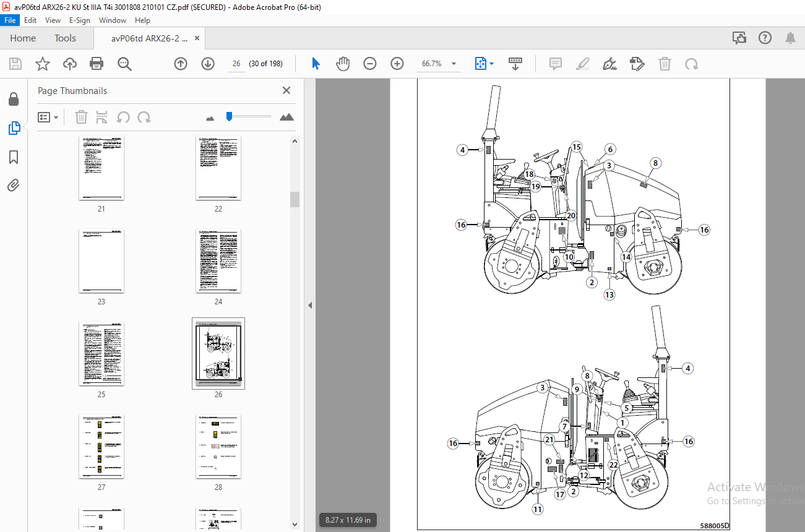This screenshot has width=805, height=532.
Task: Close the Page Thumbnails panel
Action: (286, 90)
